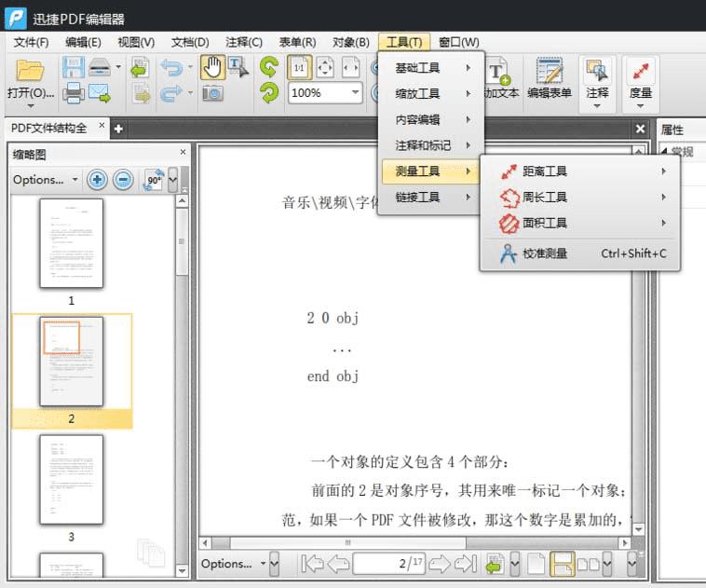This screenshot has width=706, height=588.
Task: Send the file by email icon
Action: coord(99,93)
